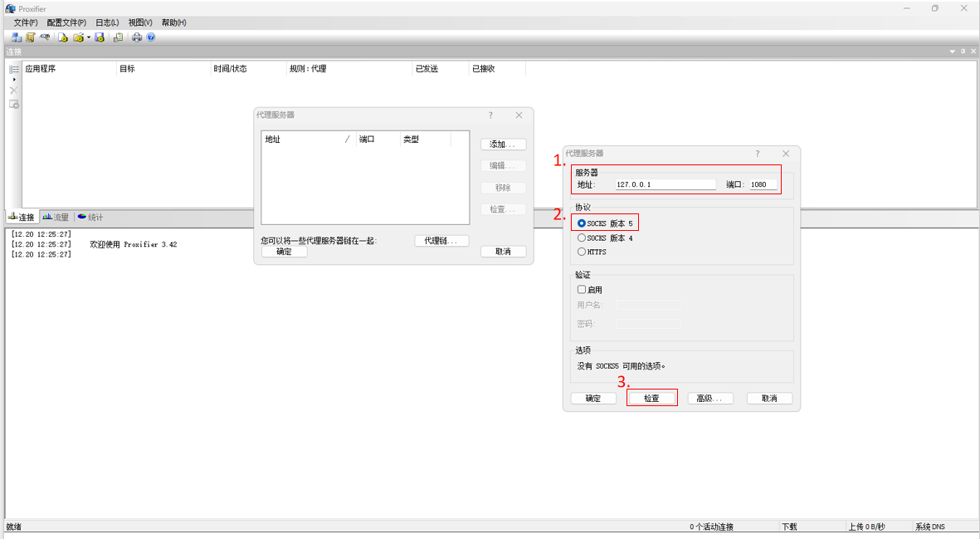Click 取消 in the proxy list dialog
Viewport: 980px width, 539px height.
[503, 252]
